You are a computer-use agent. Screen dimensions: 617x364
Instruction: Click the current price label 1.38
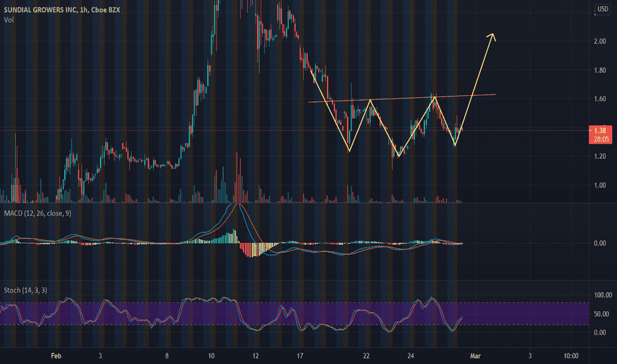pos(600,130)
